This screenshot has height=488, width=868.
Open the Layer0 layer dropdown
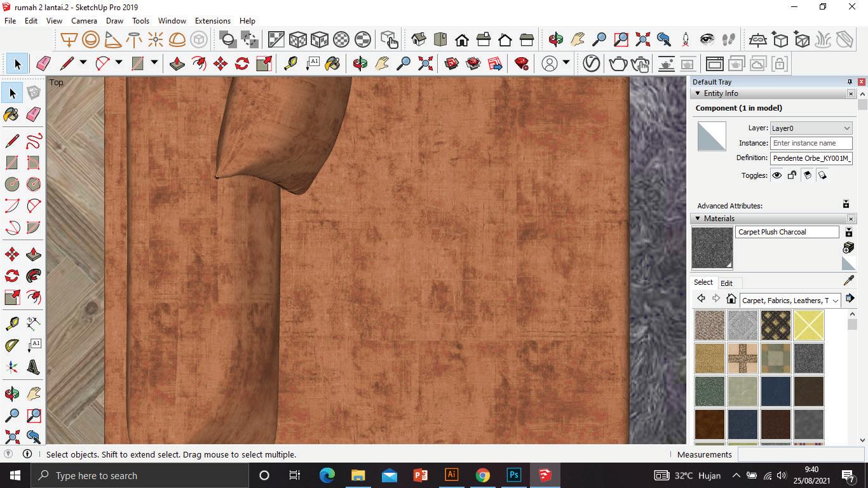pos(811,128)
